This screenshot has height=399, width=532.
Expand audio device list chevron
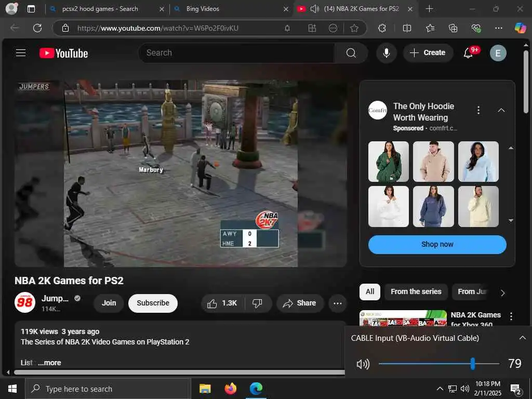click(x=522, y=338)
